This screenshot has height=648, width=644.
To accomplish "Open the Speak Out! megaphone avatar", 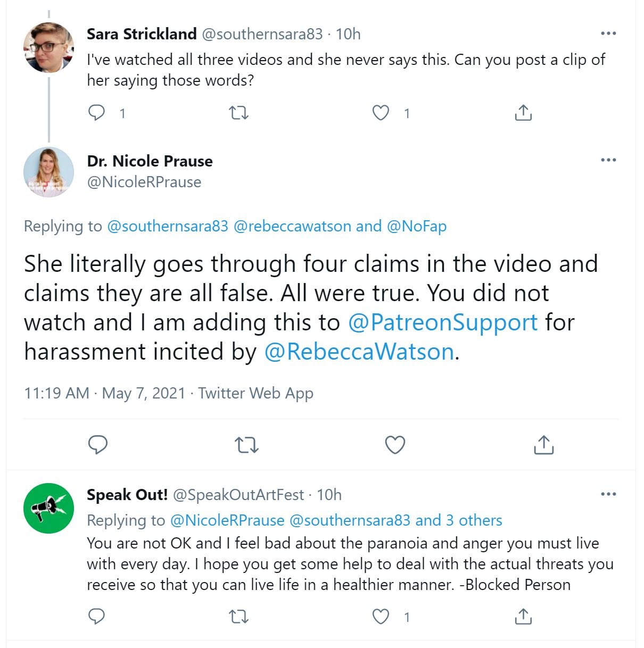I will [x=48, y=508].
